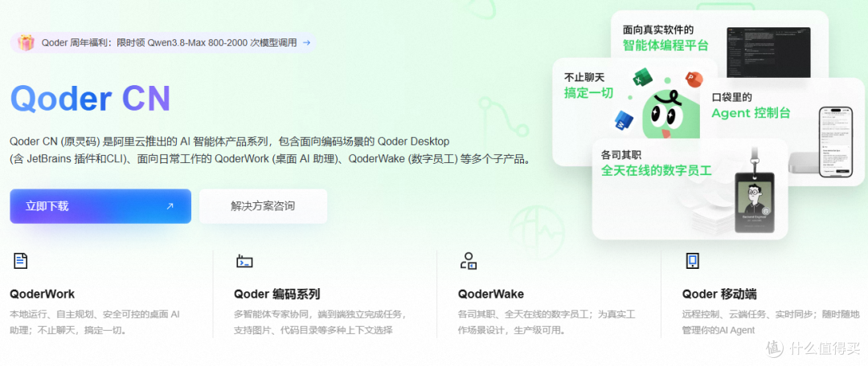868x366 pixels.
Task: Click the phone mockup image
Action: tap(837, 141)
